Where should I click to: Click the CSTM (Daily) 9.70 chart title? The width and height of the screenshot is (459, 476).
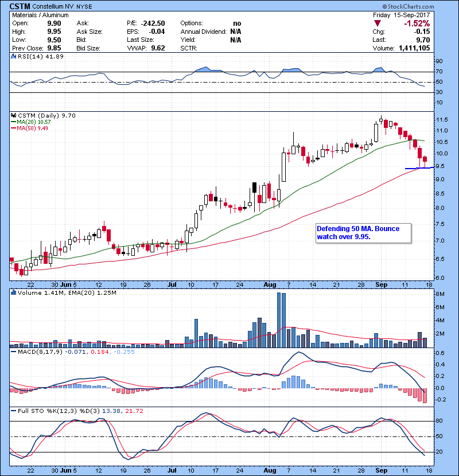[46, 116]
